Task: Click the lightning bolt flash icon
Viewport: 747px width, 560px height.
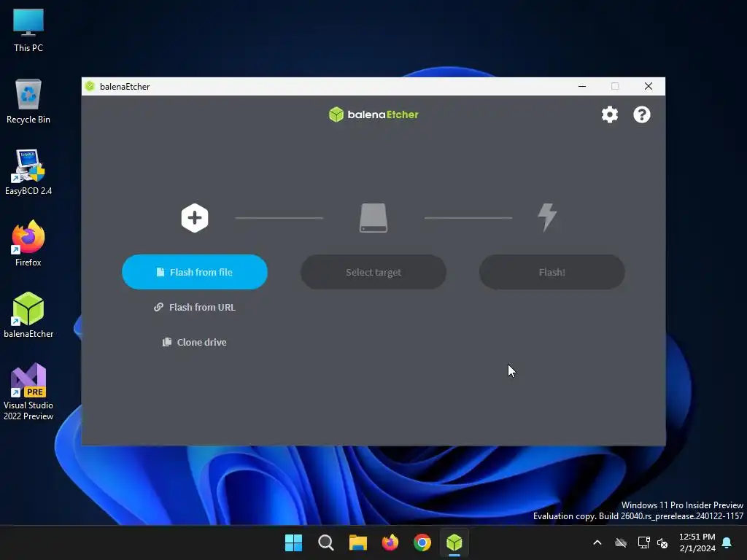Action: (547, 217)
